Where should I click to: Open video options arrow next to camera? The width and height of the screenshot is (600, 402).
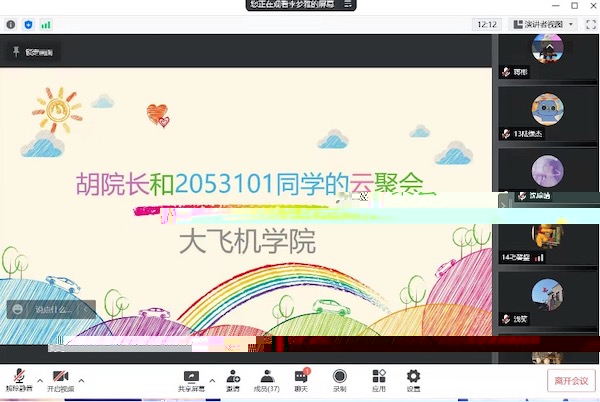pyautogui.click(x=81, y=381)
